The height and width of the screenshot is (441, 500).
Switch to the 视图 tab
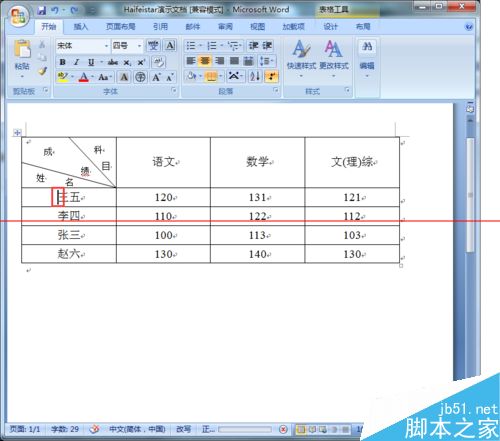click(x=258, y=27)
